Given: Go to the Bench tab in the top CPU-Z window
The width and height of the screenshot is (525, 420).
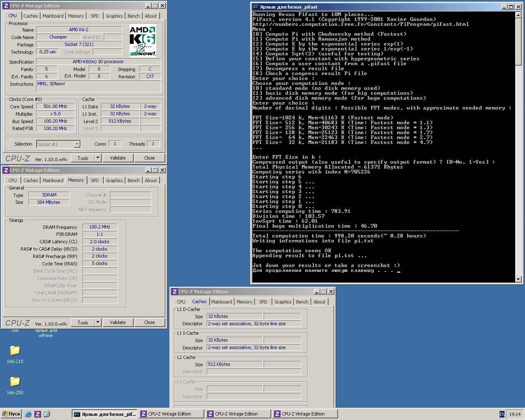Looking at the screenshot, I should coord(133,16).
